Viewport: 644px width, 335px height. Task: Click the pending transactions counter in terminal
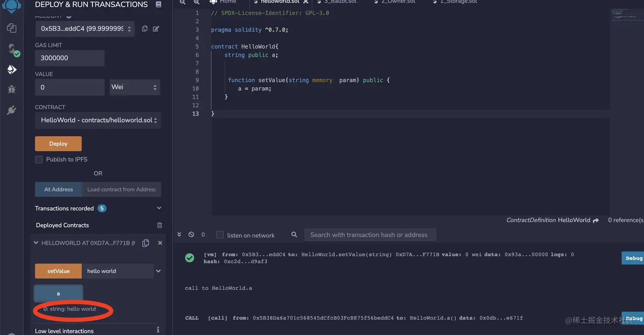click(x=203, y=235)
